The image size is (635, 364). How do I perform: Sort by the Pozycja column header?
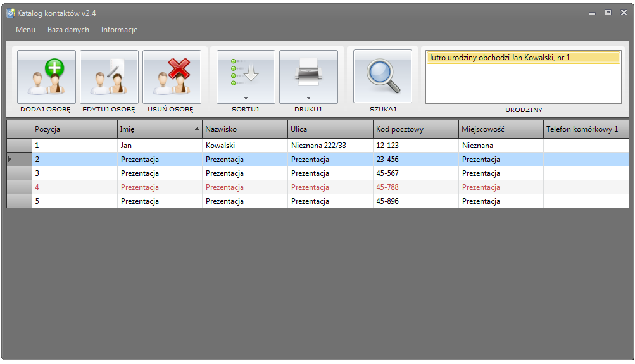tap(75, 129)
